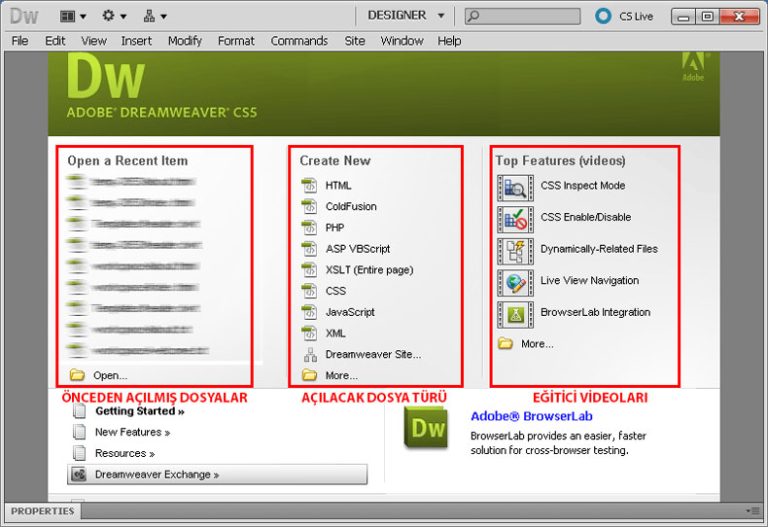Click the Live View Navigation label
This screenshot has height=527, width=768.
[589, 281]
